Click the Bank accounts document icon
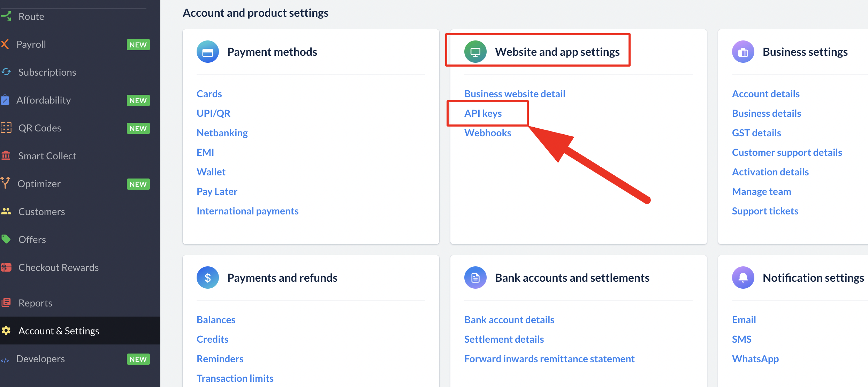Screen dimensions: 868x387 [x=475, y=278]
